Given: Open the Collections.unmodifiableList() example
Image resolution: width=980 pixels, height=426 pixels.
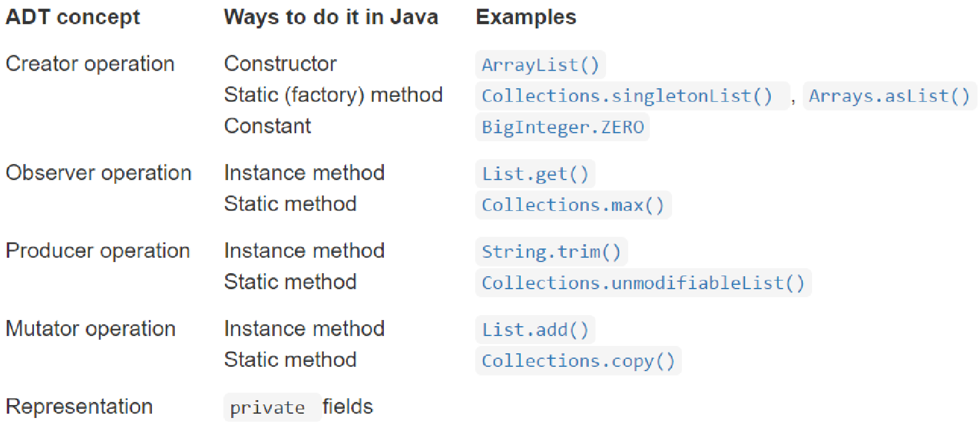Looking at the screenshot, I should coord(644,282).
